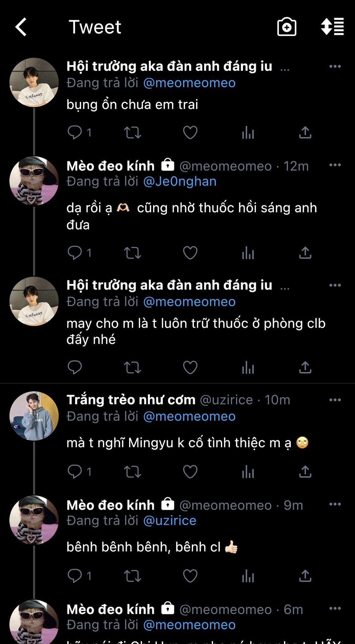Share the 'bênh bênh bênh' tweet

(x=305, y=576)
